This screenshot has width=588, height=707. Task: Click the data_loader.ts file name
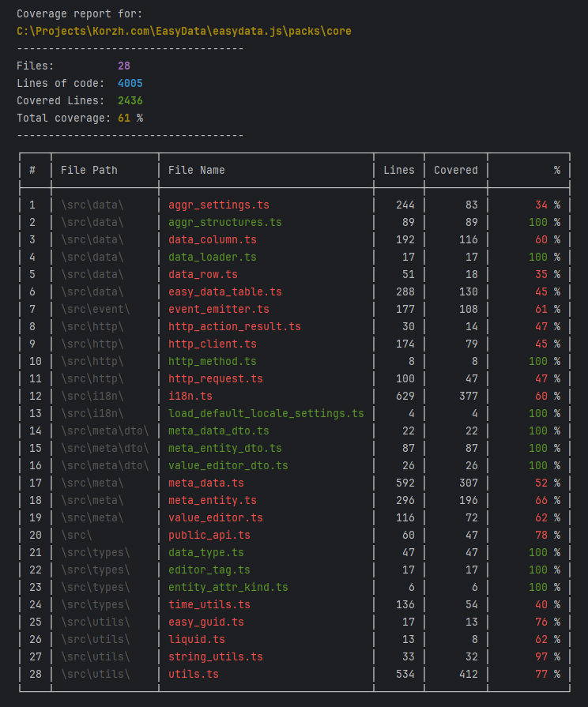pos(213,257)
